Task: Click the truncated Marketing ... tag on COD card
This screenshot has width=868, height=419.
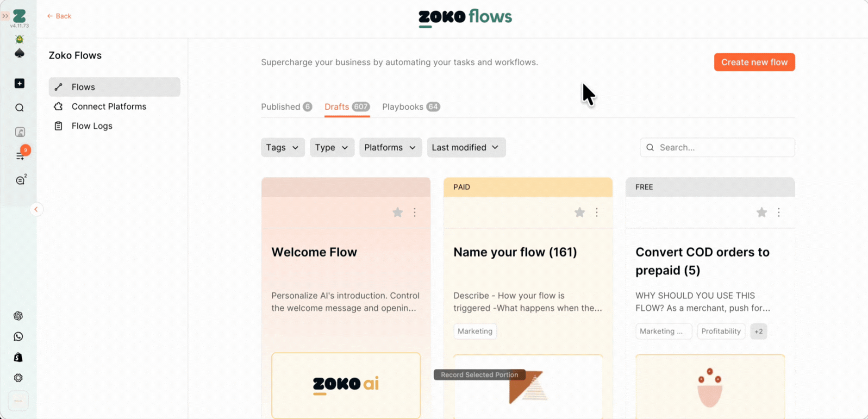Action: coord(663,331)
